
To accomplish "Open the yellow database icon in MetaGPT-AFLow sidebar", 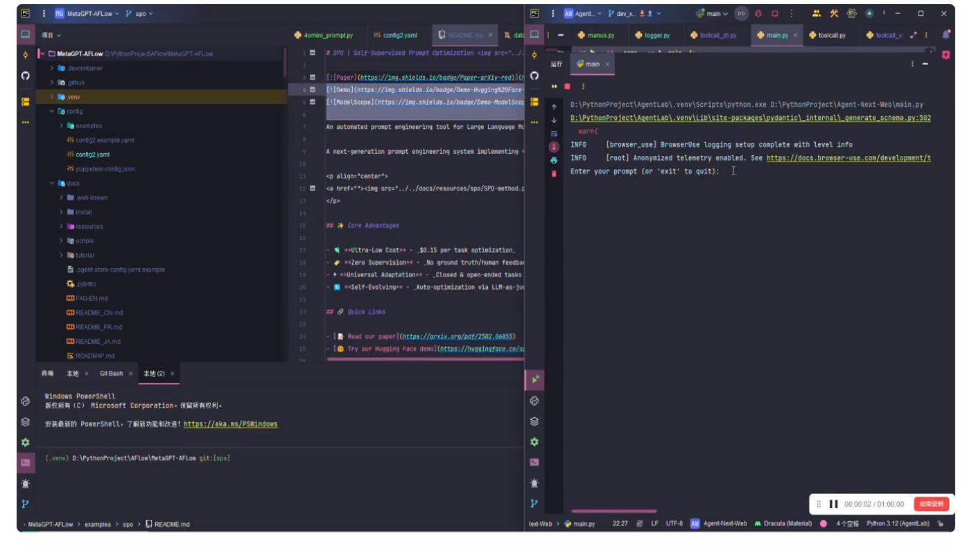I will click(26, 101).
